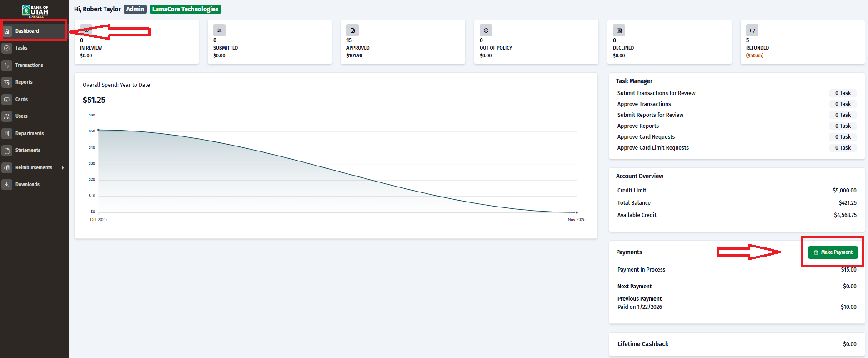The image size is (868, 358).
Task: Click the Reports icon in sidebar
Action: (7, 82)
